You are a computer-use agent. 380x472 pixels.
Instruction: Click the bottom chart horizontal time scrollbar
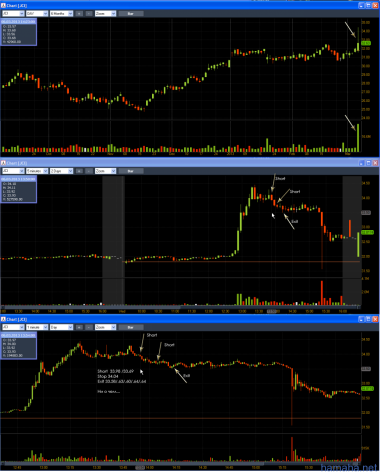point(180,464)
